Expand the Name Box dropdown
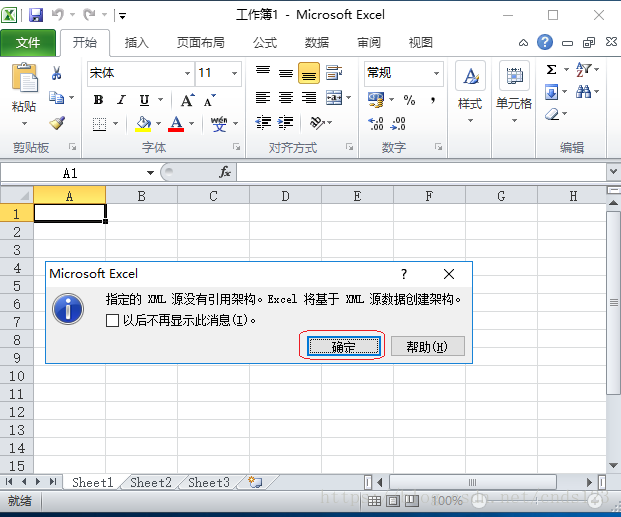The height and width of the screenshot is (517, 621). click(150, 173)
